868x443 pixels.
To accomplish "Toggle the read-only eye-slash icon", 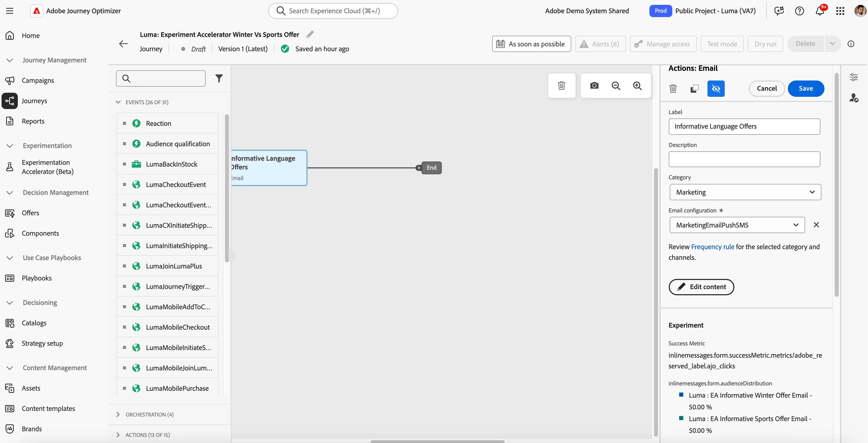I will 716,89.
